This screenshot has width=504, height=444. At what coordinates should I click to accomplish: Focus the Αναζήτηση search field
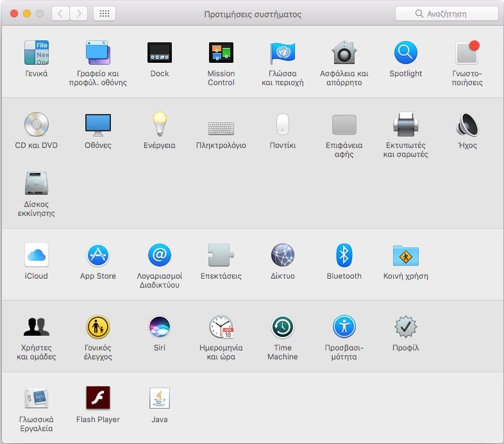446,13
